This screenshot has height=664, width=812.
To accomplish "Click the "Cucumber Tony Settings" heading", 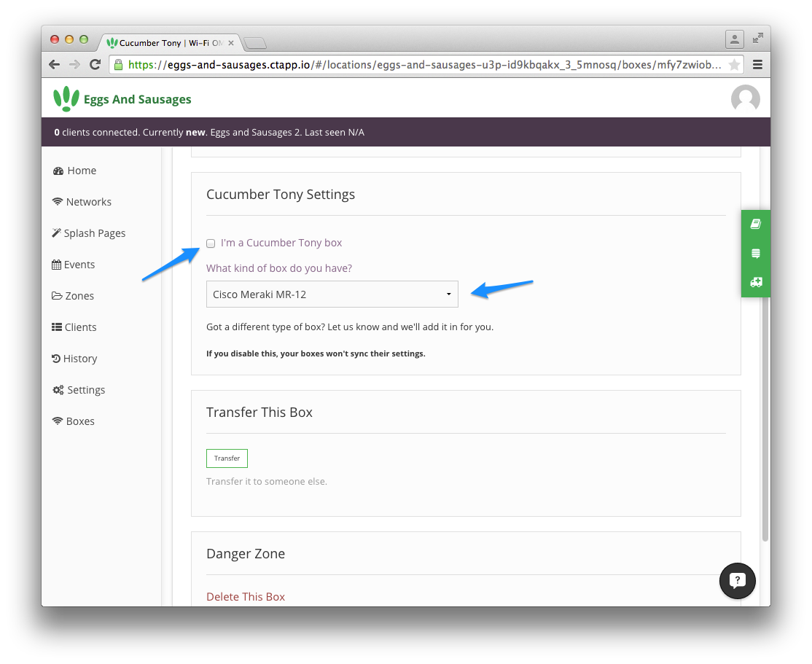I will [x=281, y=195].
